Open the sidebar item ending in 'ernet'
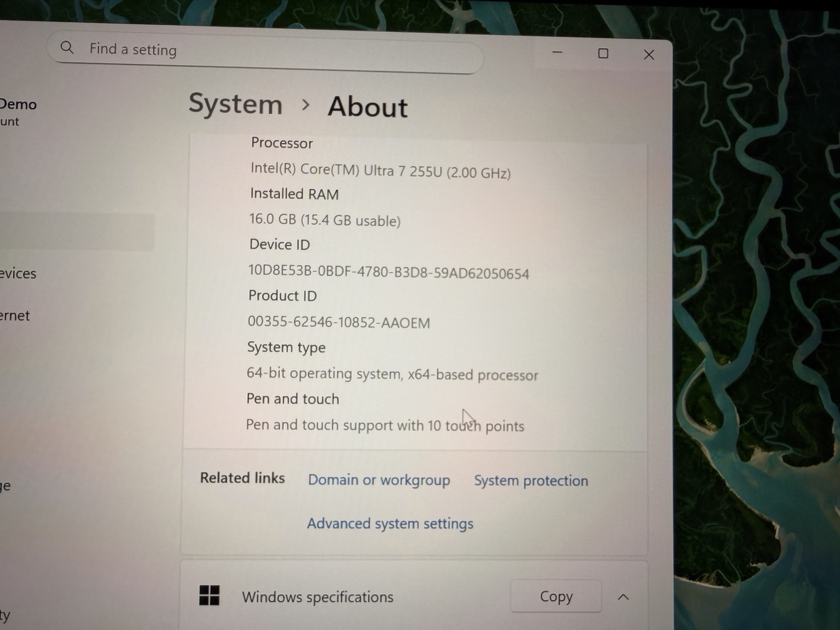The width and height of the screenshot is (840, 630). pyautogui.click(x=15, y=316)
